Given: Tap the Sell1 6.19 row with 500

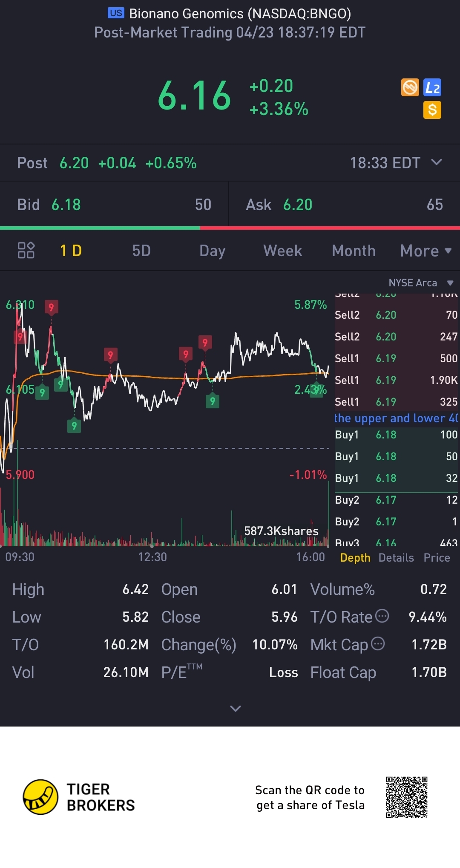Looking at the screenshot, I should tap(396, 358).
